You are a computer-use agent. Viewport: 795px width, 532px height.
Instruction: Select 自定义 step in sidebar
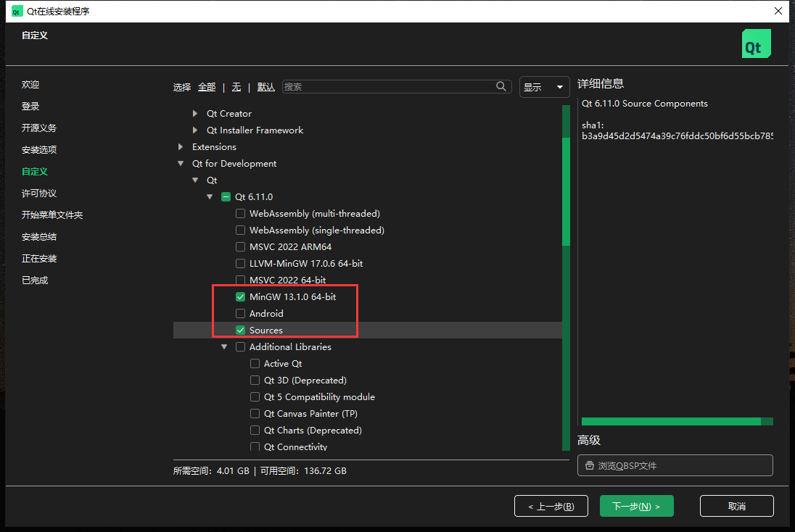click(x=35, y=172)
